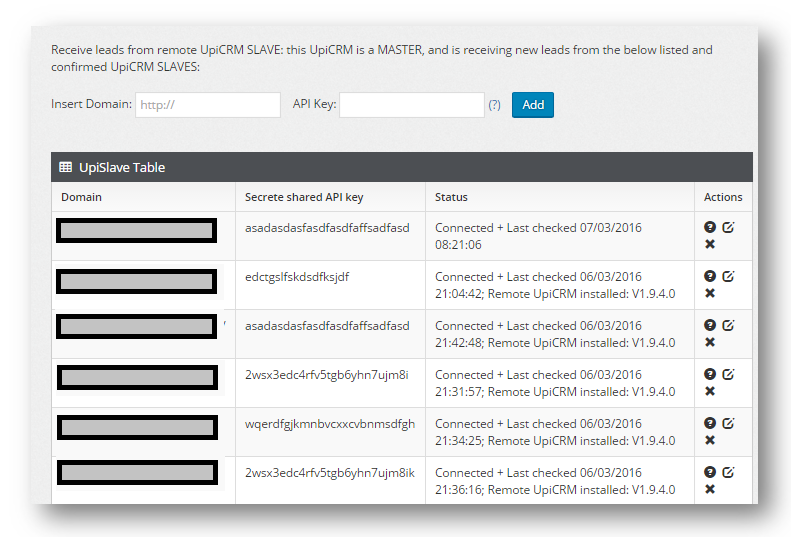Click the status text checked 07/03/2016 08:21:06
The width and height of the screenshot is (791, 537).
pos(538,236)
